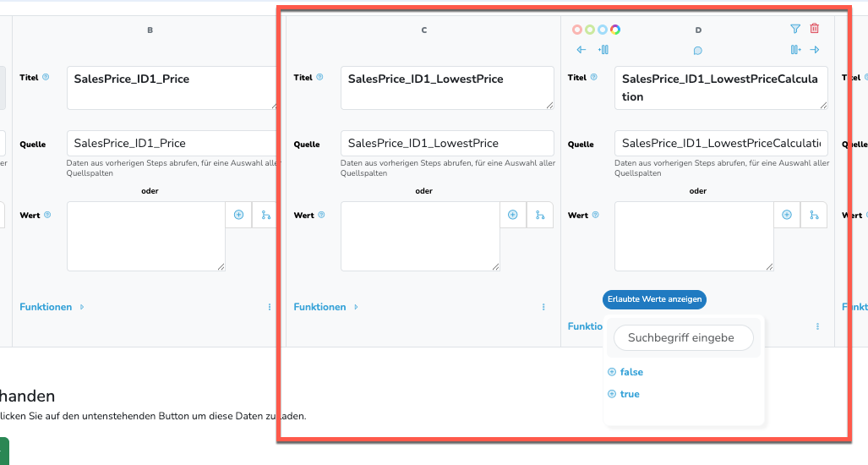Move column D right with arrow icon
This screenshot has height=465, width=868.
(815, 50)
